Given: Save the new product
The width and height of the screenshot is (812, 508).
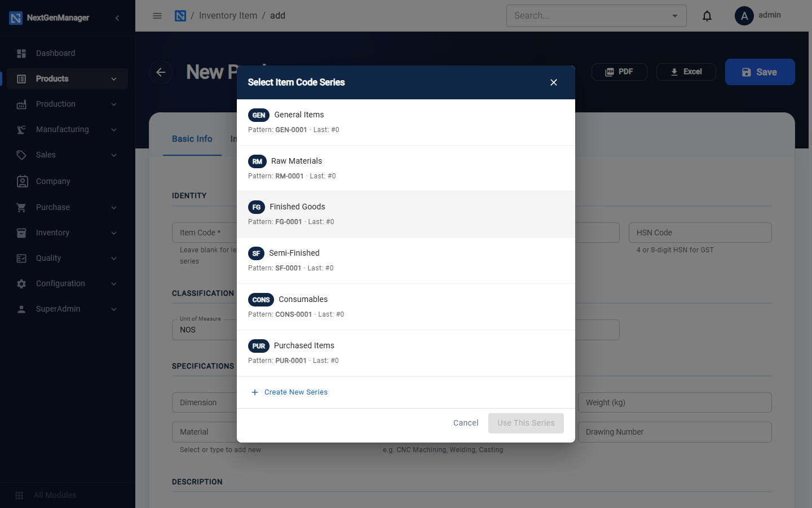Looking at the screenshot, I should tap(760, 72).
